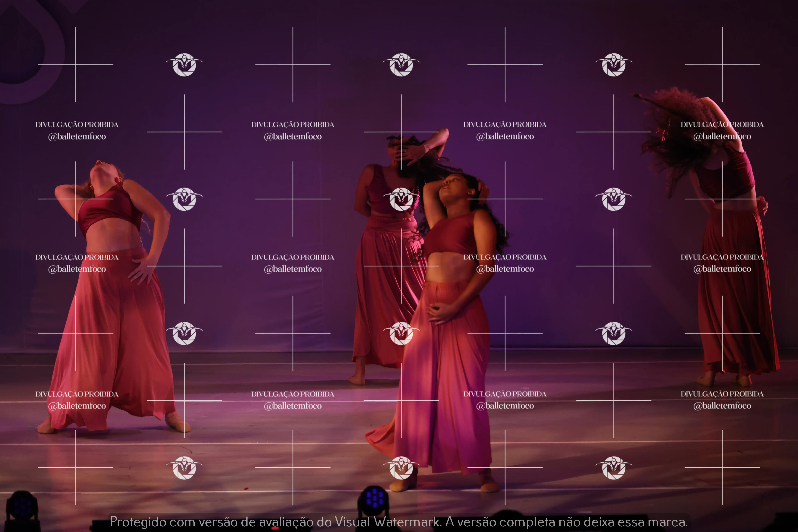Click the small red petal on the stage floor
This screenshot has width=798, height=532.
click(x=246, y=488)
